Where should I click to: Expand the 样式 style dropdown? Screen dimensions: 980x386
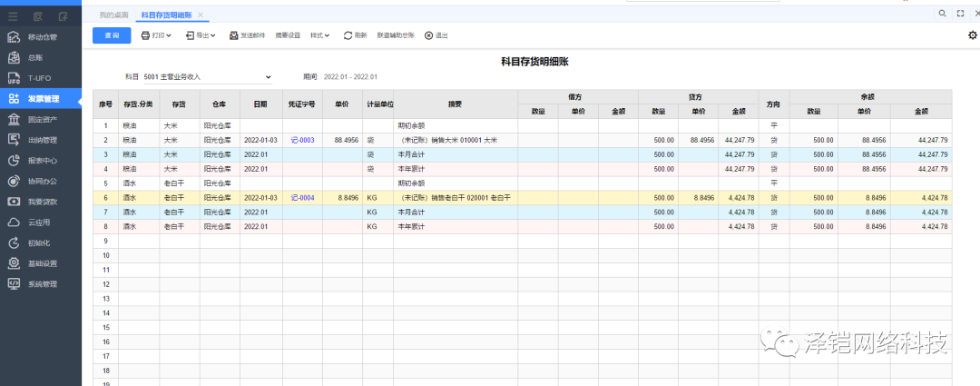[x=320, y=35]
